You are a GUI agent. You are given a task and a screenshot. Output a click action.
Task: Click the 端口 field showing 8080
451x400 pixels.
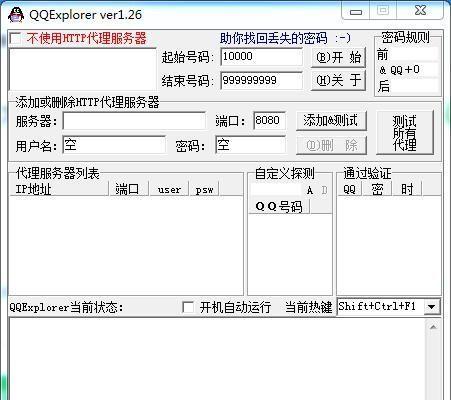(269, 120)
